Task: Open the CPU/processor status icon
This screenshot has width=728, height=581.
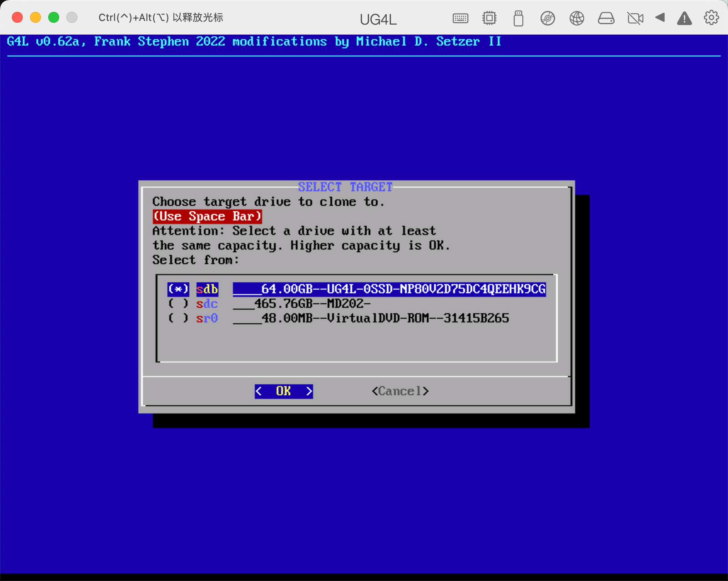Action: point(489,18)
